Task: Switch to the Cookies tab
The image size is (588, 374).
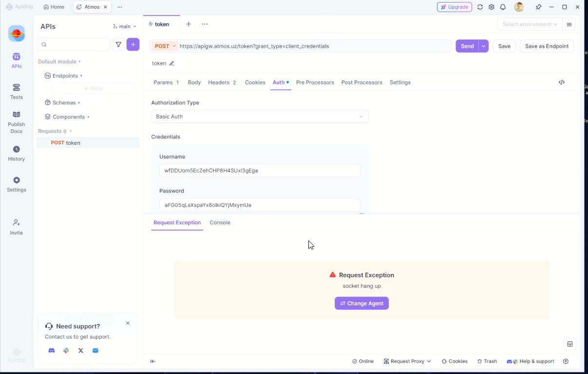Action: click(255, 82)
